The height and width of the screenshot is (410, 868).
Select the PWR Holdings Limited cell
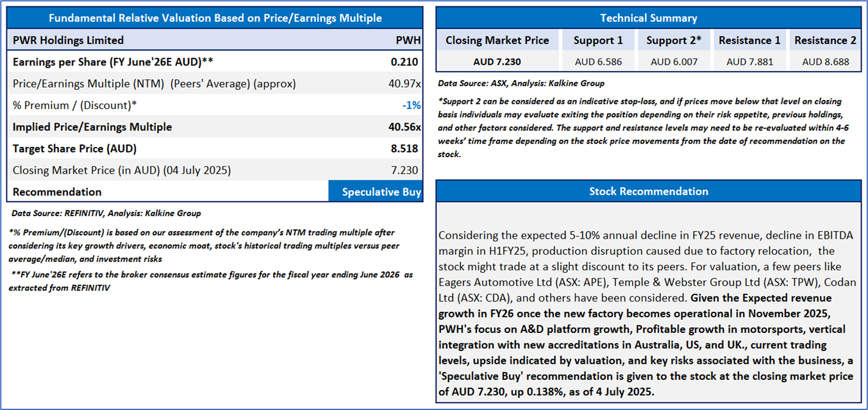69,40
